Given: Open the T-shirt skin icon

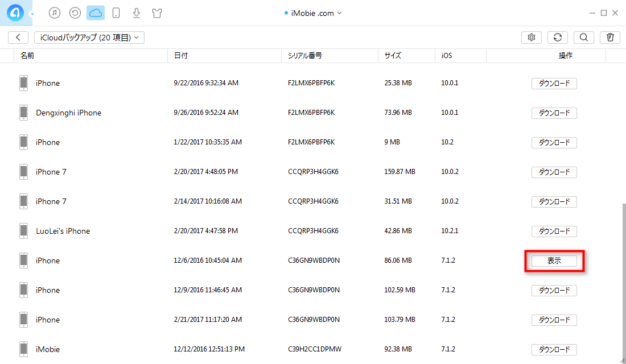Looking at the screenshot, I should tap(157, 13).
